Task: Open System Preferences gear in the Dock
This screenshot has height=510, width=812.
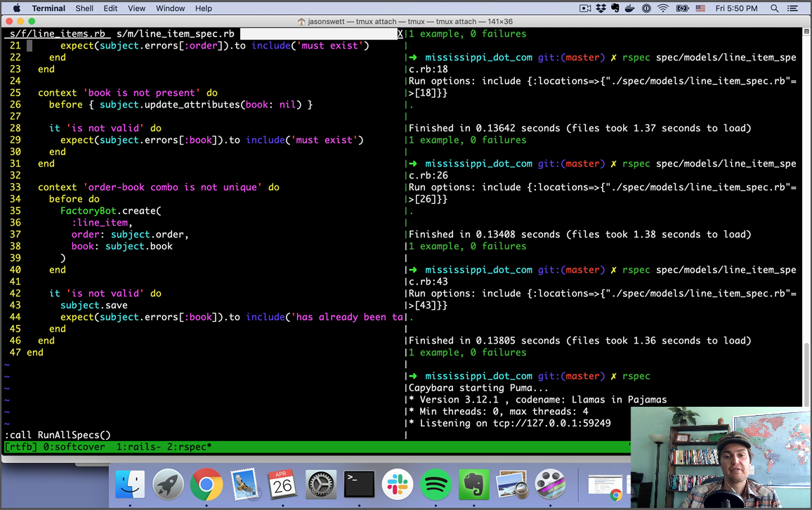Action: [x=321, y=484]
